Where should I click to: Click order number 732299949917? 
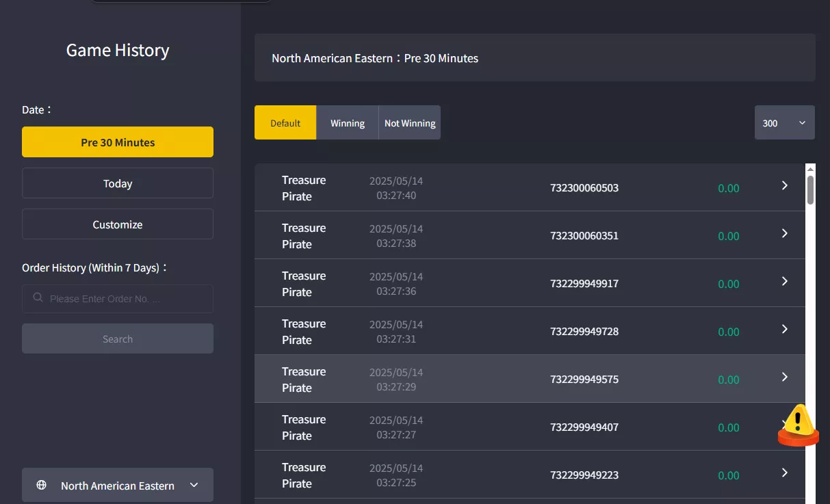coord(584,284)
